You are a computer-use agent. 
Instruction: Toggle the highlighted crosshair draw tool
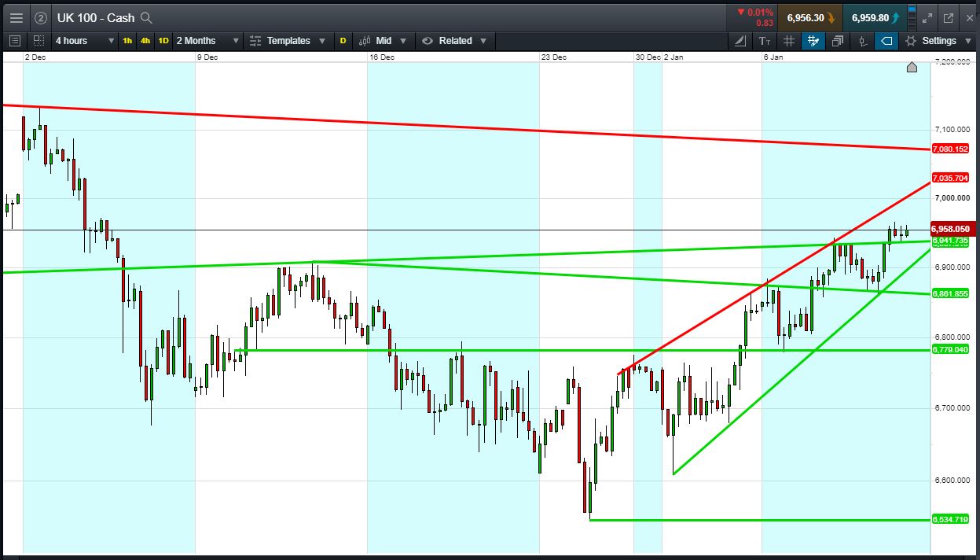tap(813, 41)
